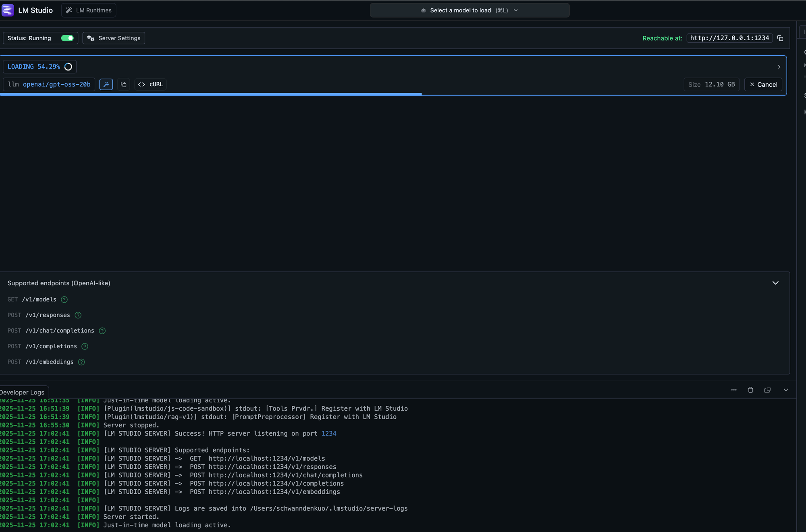The image size is (806, 532).
Task: Click the blue pin icon next to gpt-oss-20b
Action: click(106, 84)
